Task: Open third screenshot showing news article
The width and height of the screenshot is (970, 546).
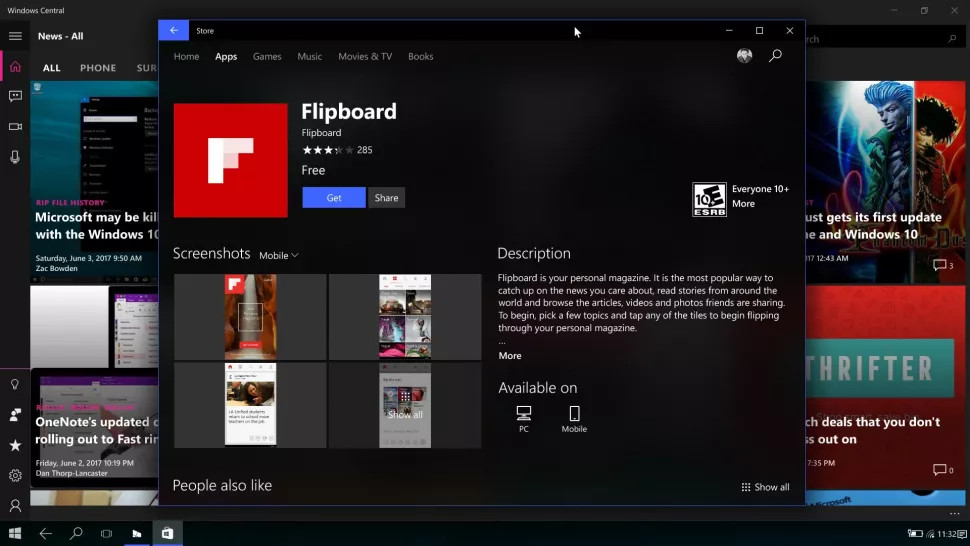Action: tap(250, 405)
